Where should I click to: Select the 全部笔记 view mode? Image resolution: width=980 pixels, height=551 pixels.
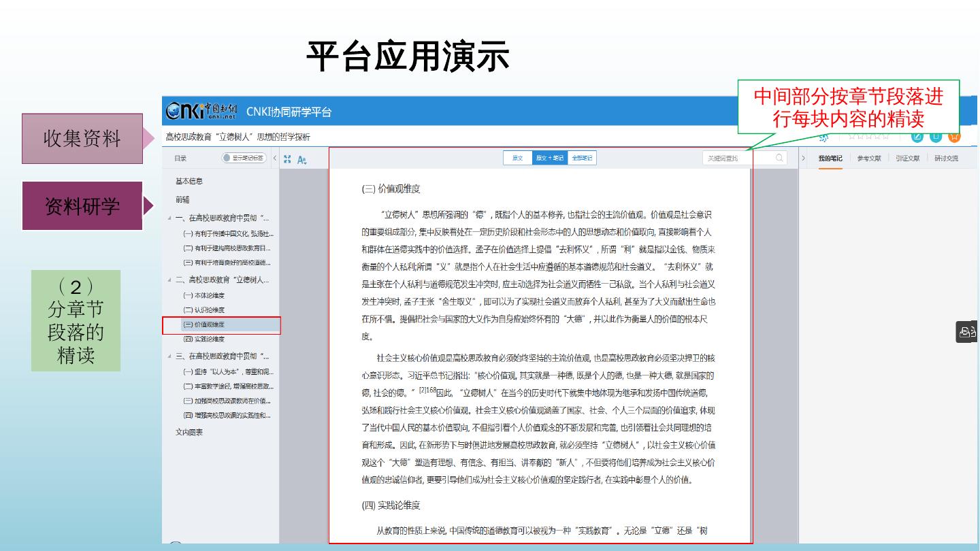click(582, 158)
